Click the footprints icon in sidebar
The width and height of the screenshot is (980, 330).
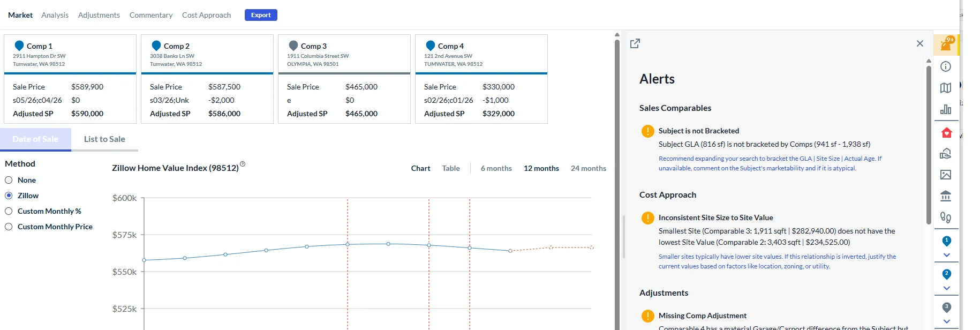click(x=946, y=217)
